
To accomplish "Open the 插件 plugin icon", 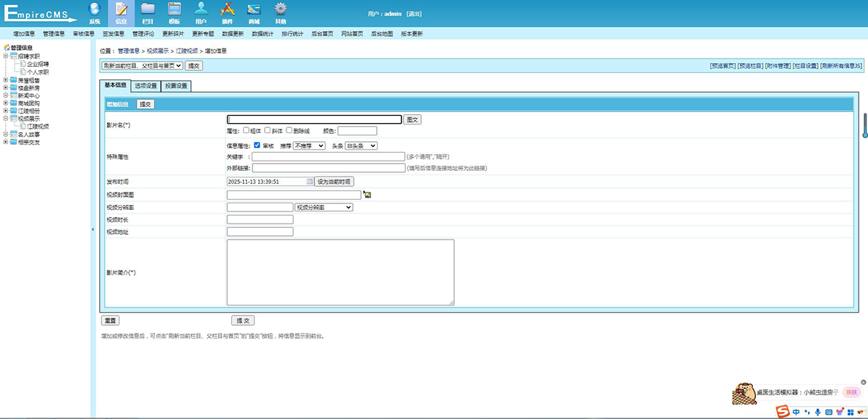I will coord(227,9).
